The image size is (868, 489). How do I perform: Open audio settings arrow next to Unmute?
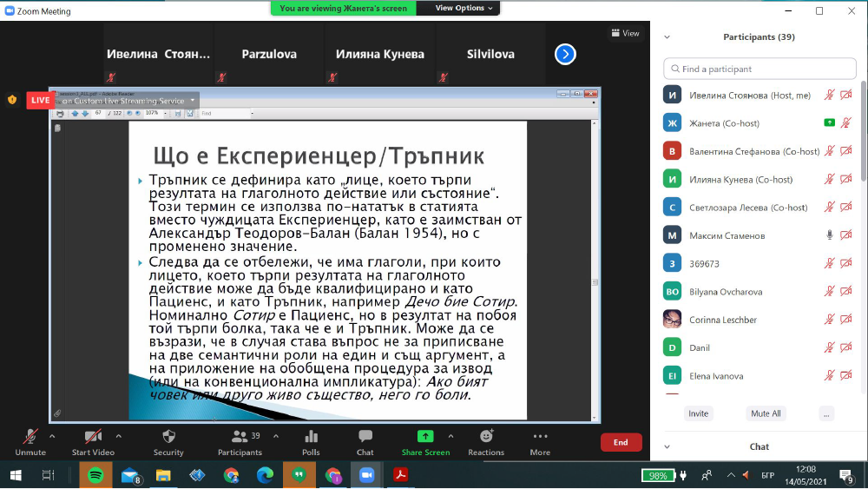coord(52,436)
